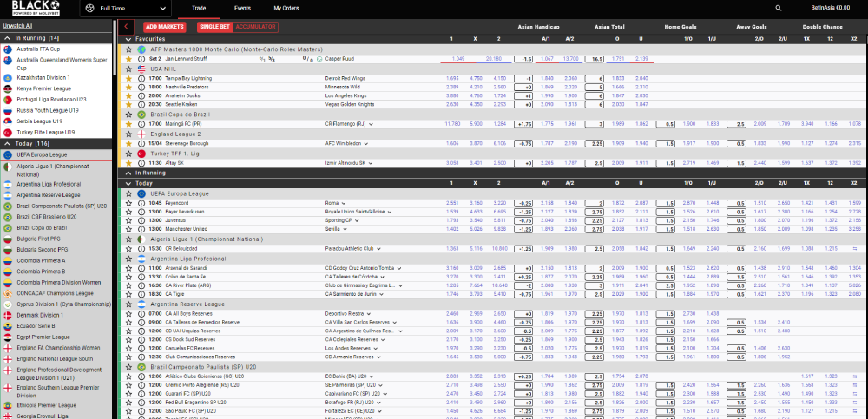Click Australia FFA Cup flag icon in sidebar
Image resolution: width=868 pixels, height=419 pixels.
(x=8, y=49)
